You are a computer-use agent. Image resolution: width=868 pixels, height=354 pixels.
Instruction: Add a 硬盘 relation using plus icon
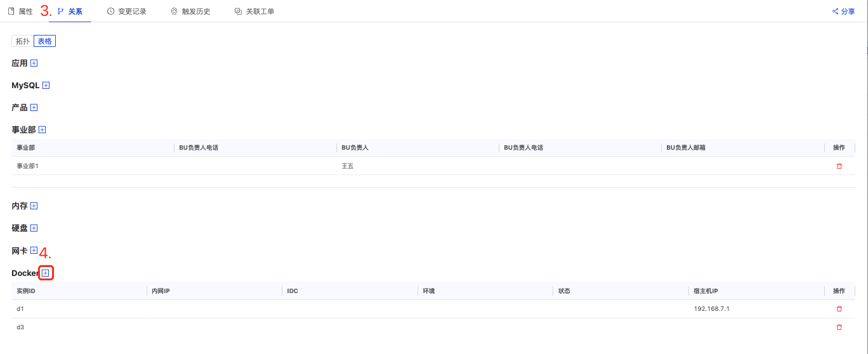pyautogui.click(x=34, y=228)
